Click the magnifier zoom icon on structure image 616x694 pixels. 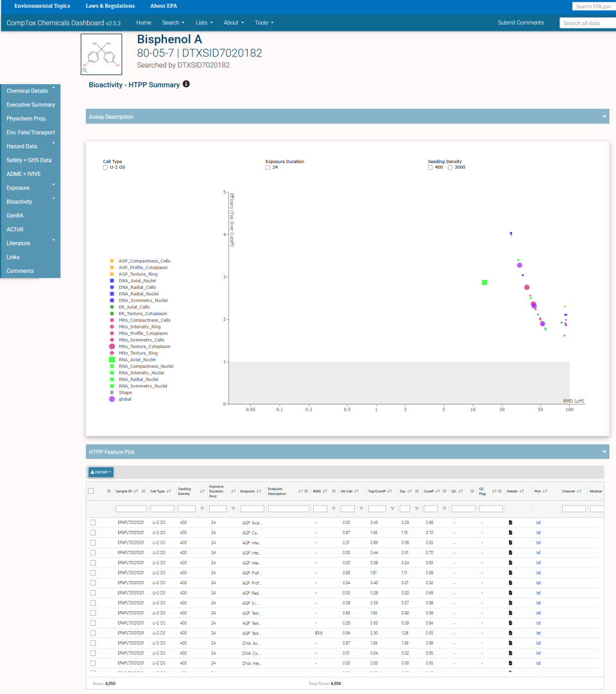pos(85,70)
